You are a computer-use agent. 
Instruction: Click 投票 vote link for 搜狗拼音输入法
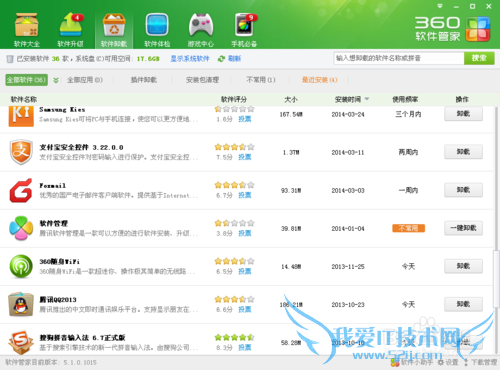245,347
